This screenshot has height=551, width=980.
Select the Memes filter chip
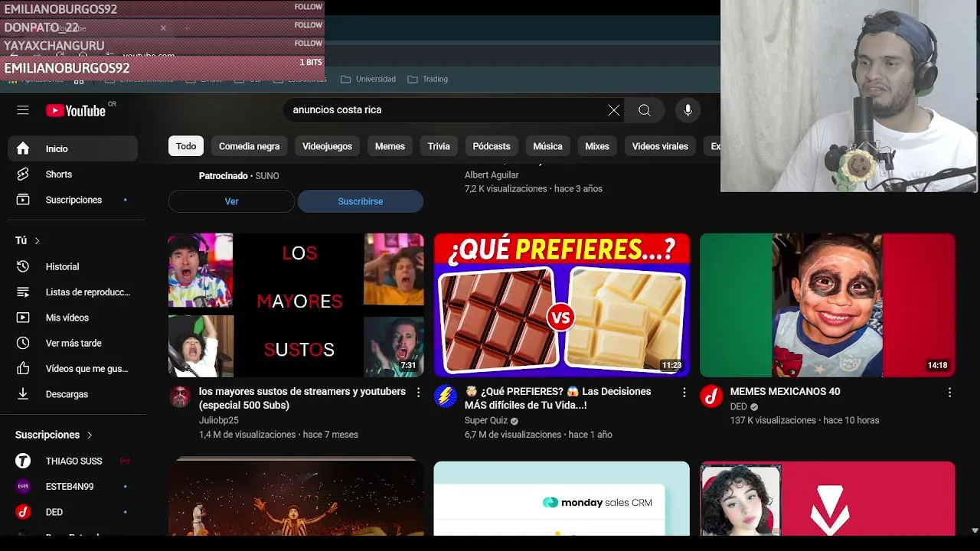pos(390,146)
